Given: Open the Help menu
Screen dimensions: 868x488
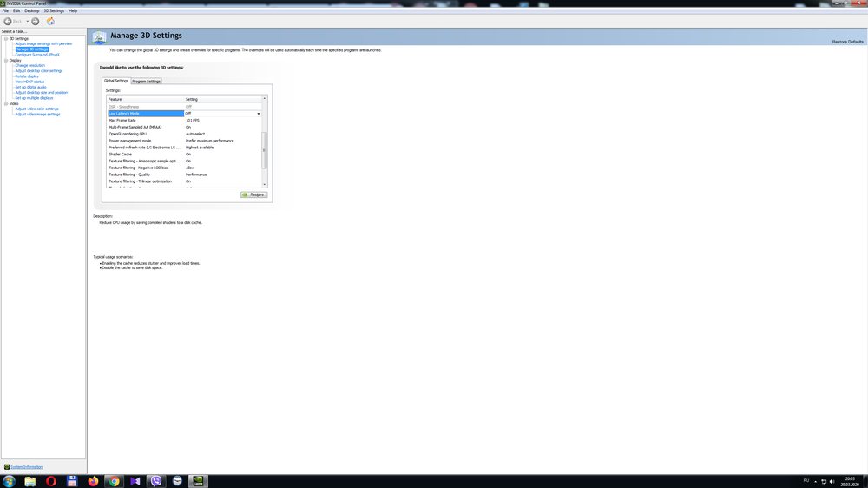Looking at the screenshot, I should click(x=73, y=10).
